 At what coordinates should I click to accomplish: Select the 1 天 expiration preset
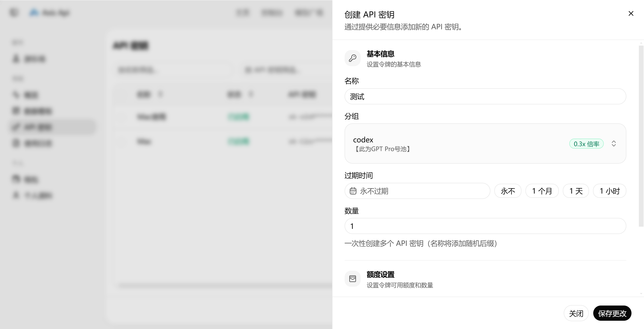pyautogui.click(x=576, y=191)
